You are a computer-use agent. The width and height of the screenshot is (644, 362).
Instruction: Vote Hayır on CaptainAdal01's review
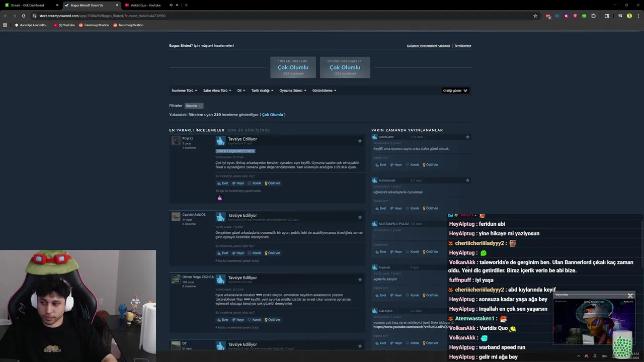[x=238, y=253]
